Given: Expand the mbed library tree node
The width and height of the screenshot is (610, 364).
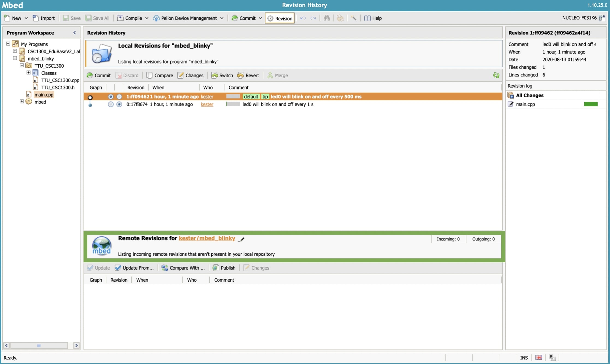Looking at the screenshot, I should 22,102.
